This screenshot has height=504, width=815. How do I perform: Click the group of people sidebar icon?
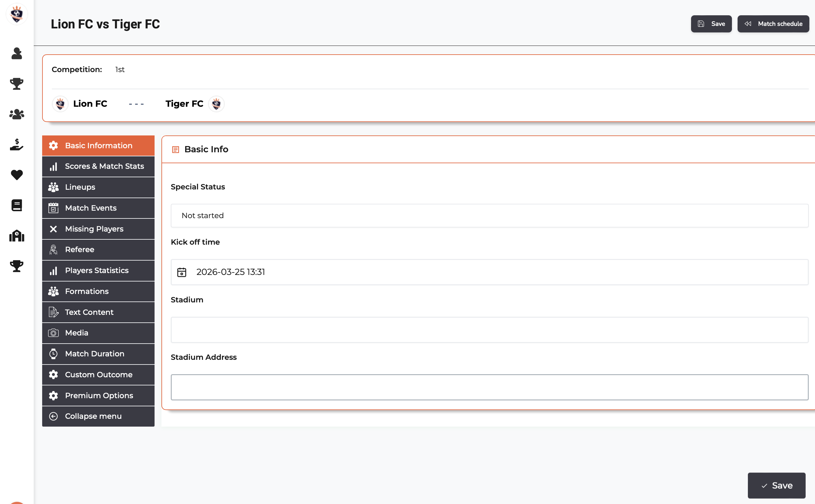17,114
